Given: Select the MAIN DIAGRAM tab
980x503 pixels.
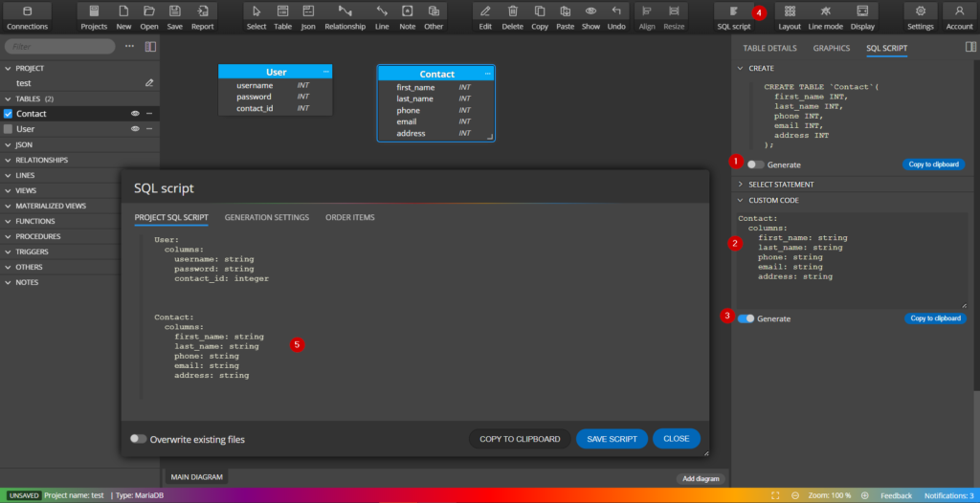Looking at the screenshot, I should [197, 477].
